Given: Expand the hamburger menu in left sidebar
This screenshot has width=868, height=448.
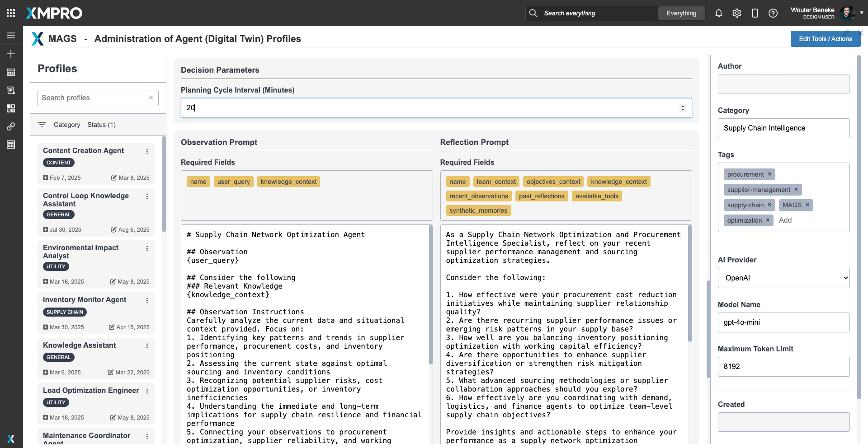Looking at the screenshot, I should pos(11,35).
